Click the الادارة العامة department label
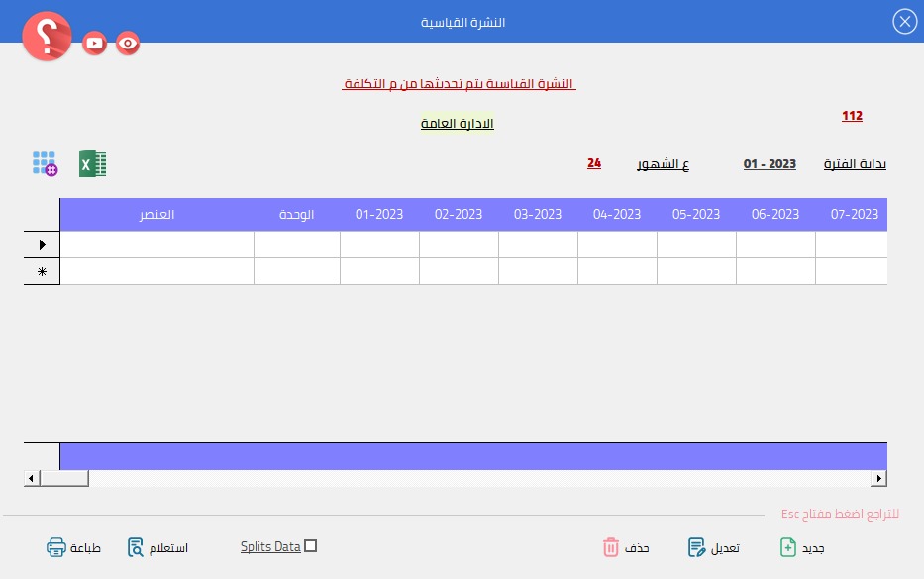 pyautogui.click(x=458, y=124)
